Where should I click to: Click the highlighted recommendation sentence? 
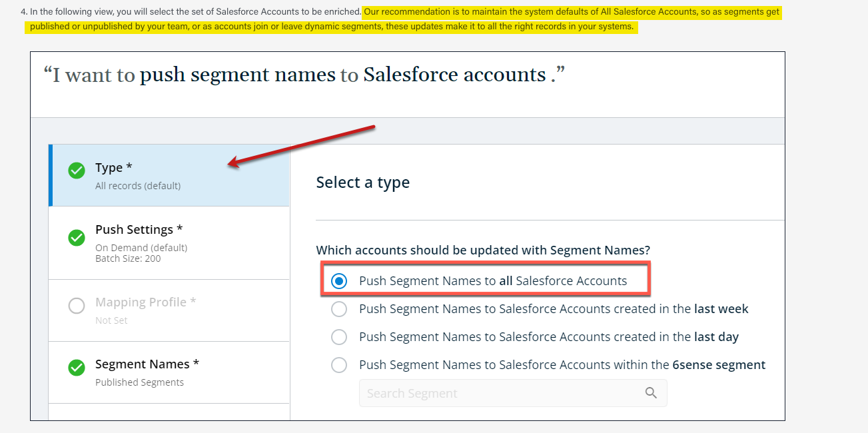pyautogui.click(x=404, y=19)
